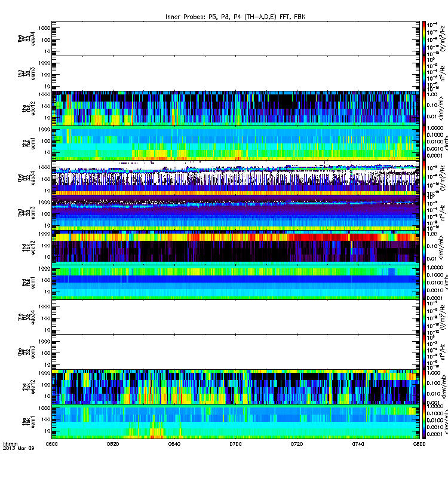Select the the fff 32 scm3 panel label

click(26, 352)
